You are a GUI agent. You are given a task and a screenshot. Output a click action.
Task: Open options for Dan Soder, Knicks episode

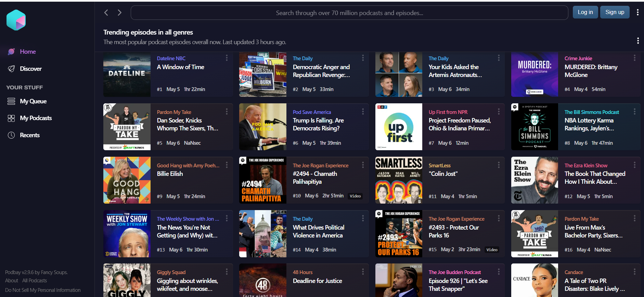(x=227, y=112)
